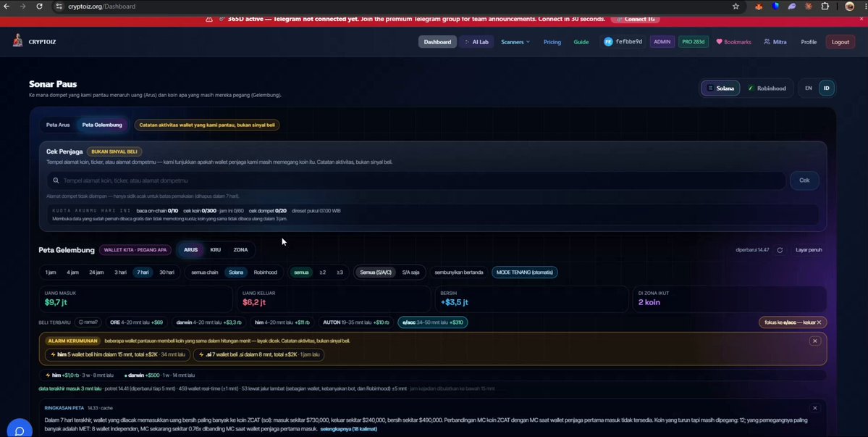Close the Ringkasan Peta summary
The width and height of the screenshot is (868, 437).
(815, 408)
